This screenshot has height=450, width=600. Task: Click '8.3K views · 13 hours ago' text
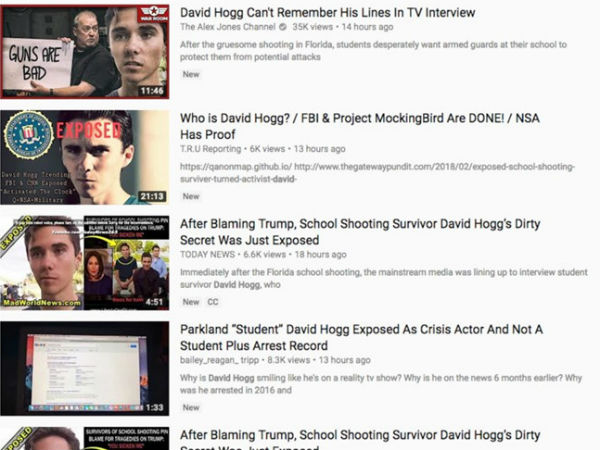[x=319, y=360]
